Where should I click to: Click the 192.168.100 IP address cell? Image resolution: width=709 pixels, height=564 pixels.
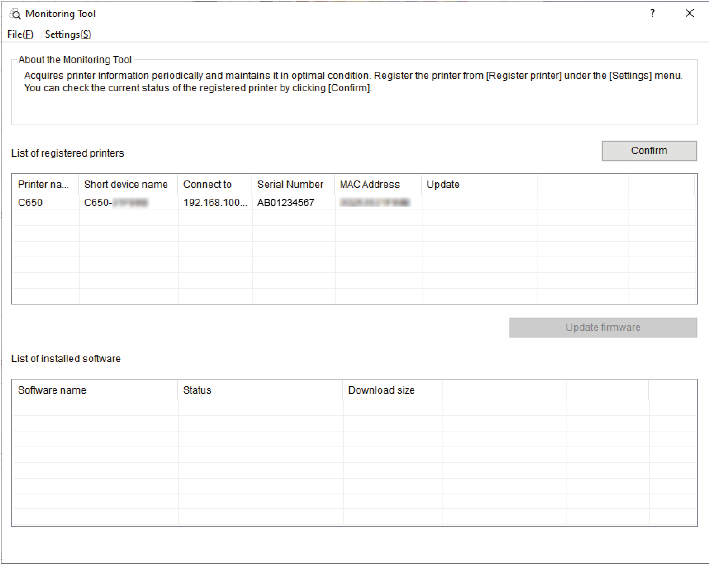coord(214,202)
